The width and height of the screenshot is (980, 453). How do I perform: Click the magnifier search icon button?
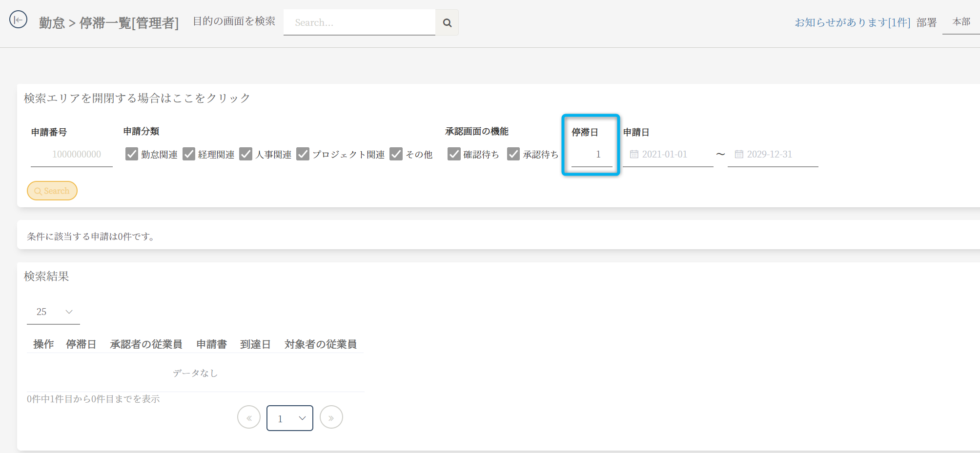coord(447,22)
